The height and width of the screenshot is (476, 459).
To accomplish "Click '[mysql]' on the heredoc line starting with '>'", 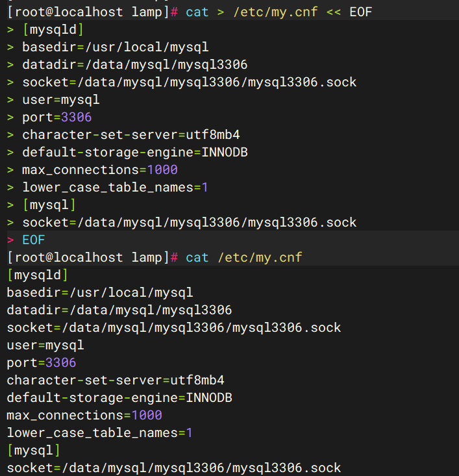I will 49,205.
